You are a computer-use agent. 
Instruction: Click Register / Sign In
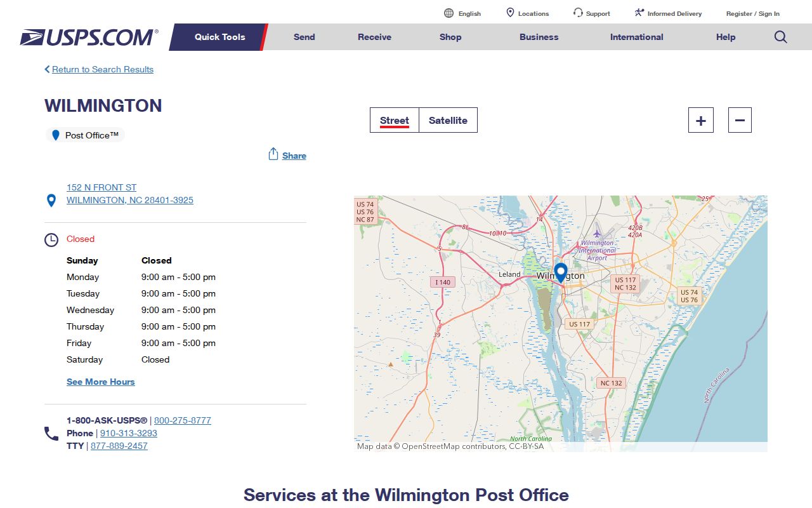pos(753,13)
